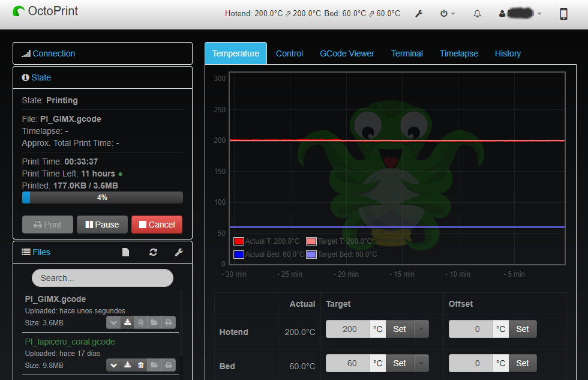The width and height of the screenshot is (588, 380).
Task: Toggle Actual Bed legend swatch
Action: (239, 255)
